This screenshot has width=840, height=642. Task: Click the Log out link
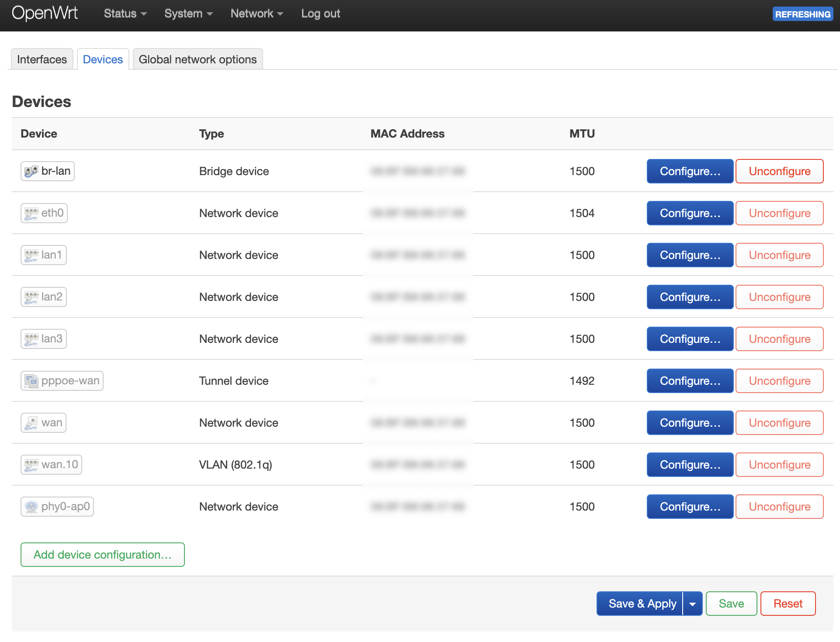[320, 14]
